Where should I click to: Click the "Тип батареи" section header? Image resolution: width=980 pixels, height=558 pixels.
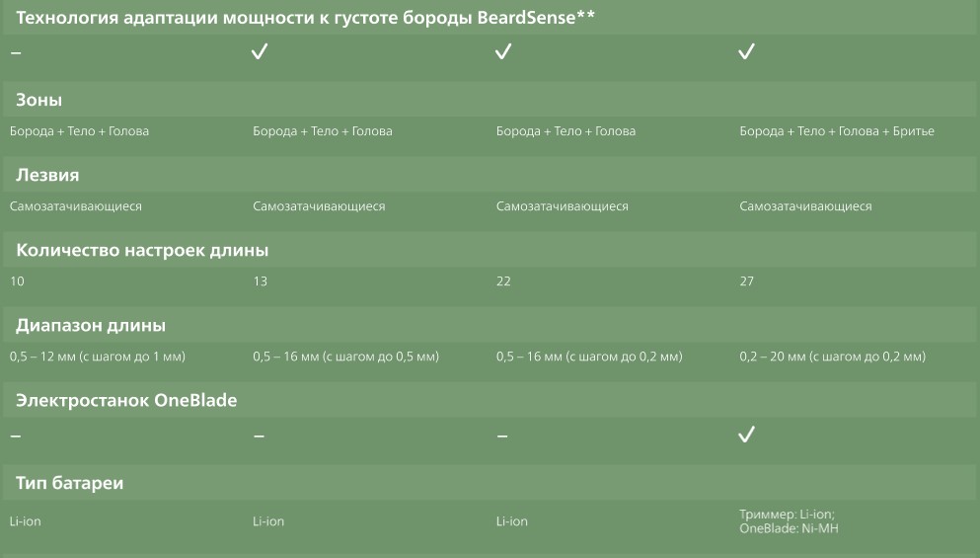(x=69, y=483)
